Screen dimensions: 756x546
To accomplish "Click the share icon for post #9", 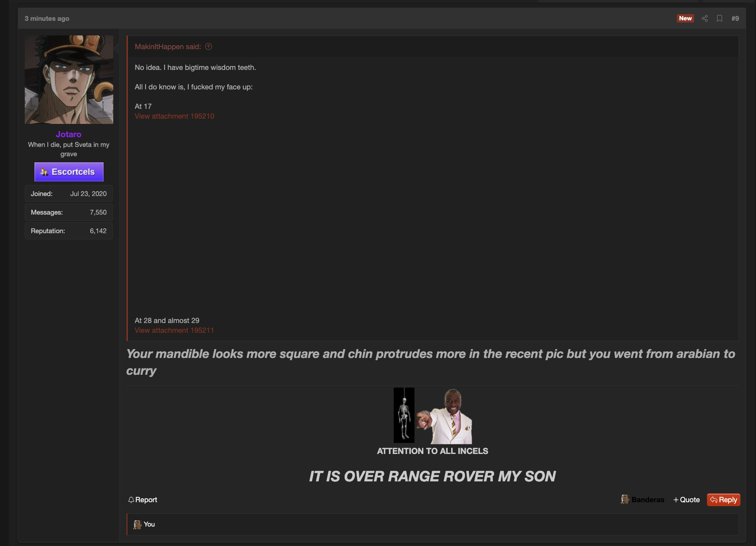I will point(705,18).
